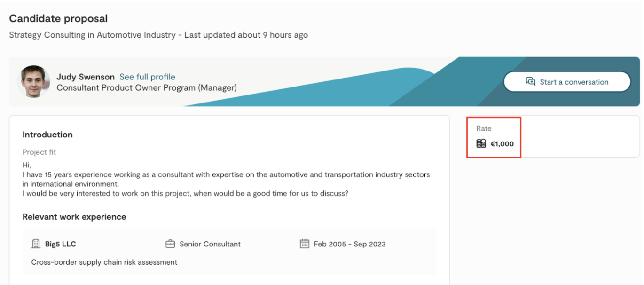This screenshot has height=285, width=644.
Task: Click the Relevant work experience heading
Action: [x=74, y=217]
